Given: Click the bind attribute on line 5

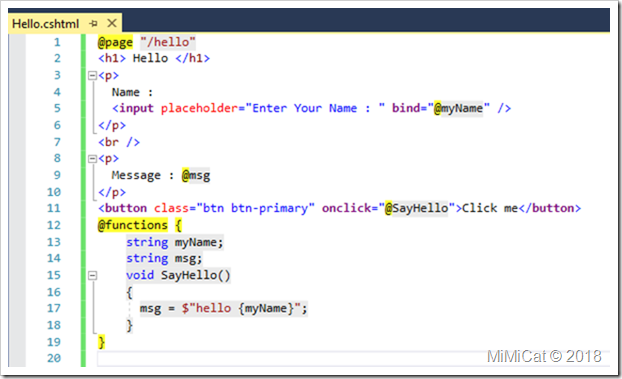Looking at the screenshot, I should [x=406, y=108].
